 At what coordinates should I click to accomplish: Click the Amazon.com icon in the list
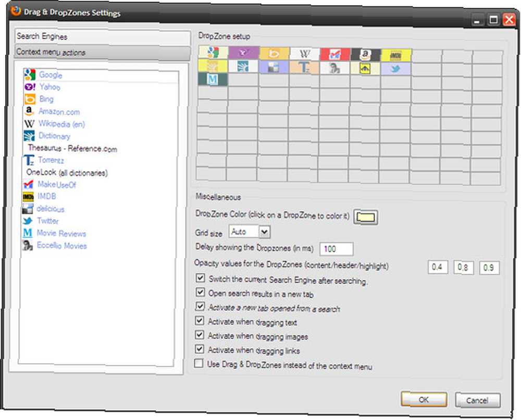point(29,111)
